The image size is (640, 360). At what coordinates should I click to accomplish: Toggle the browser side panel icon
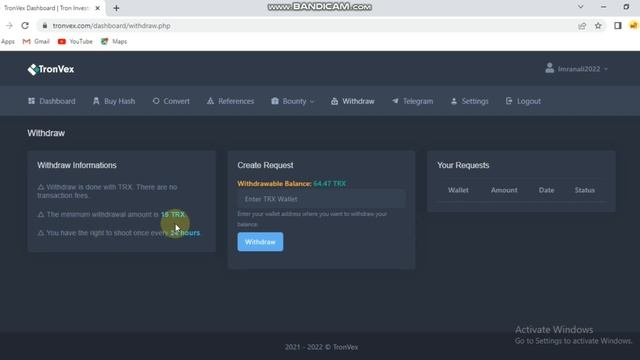(x=618, y=26)
